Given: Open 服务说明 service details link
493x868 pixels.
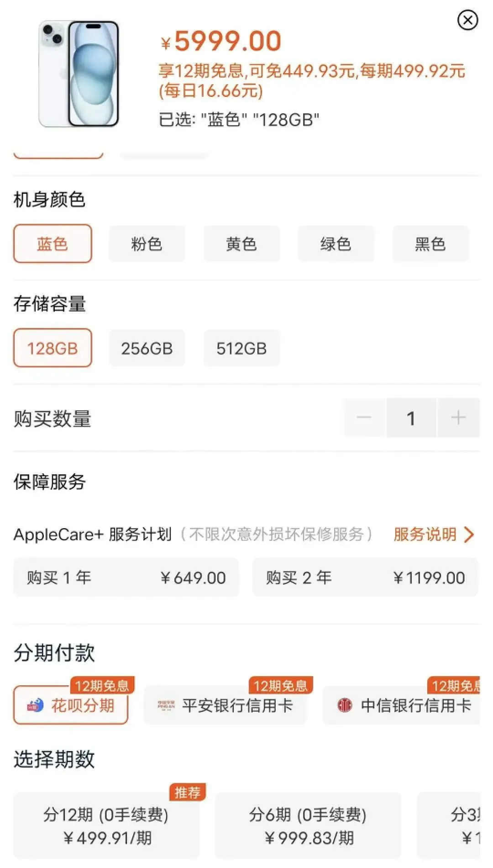Looking at the screenshot, I should [x=433, y=534].
